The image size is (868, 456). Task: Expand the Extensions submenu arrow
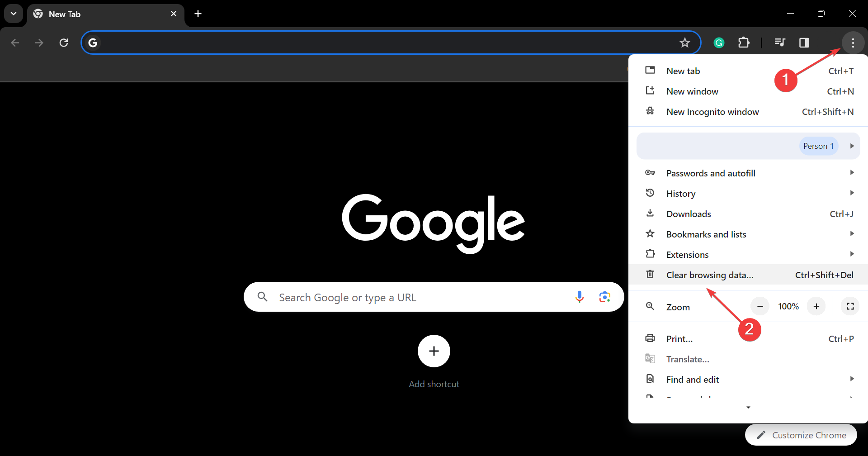[852, 254]
